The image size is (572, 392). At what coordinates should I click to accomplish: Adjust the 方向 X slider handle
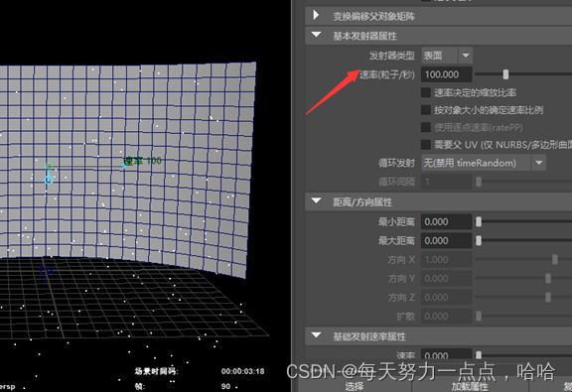554,260
